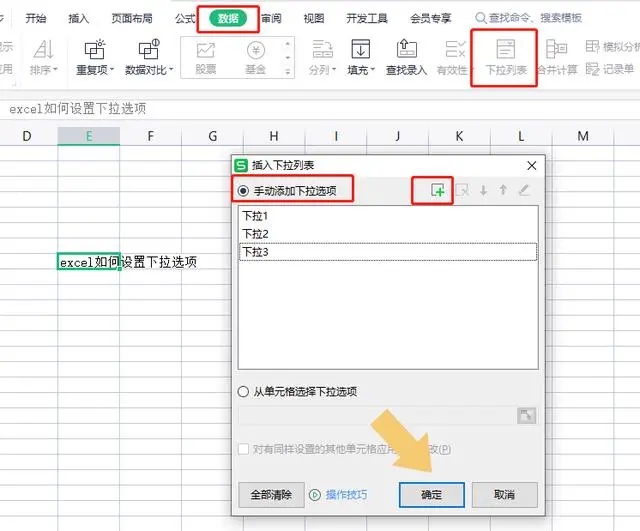Click the command search box 查找命令
The image size is (640, 531).
pos(529,18)
